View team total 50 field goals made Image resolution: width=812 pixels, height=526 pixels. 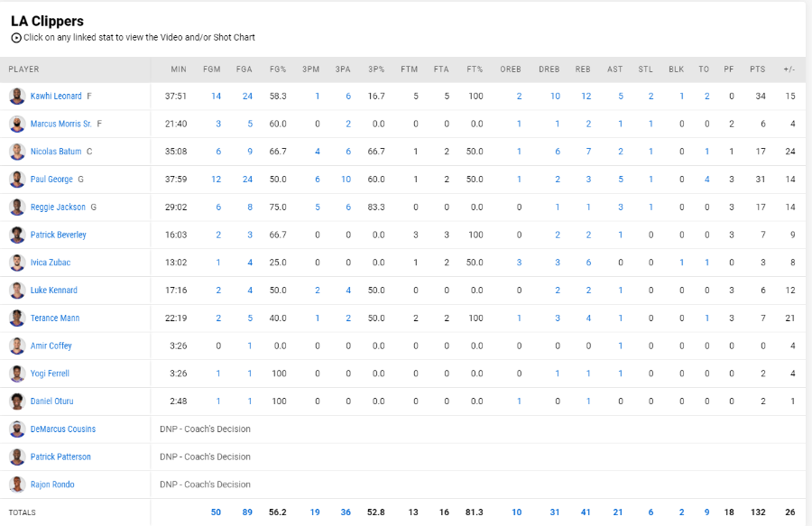click(x=216, y=512)
